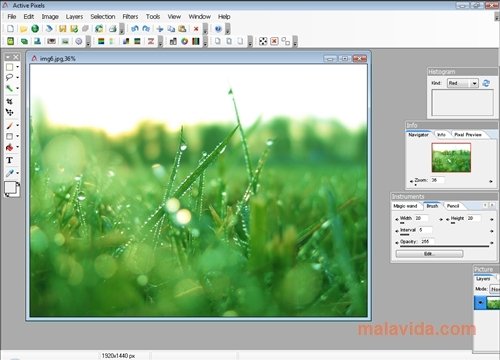Click the blue Help question icon
This screenshot has width=500, height=360.
click(x=218, y=29)
